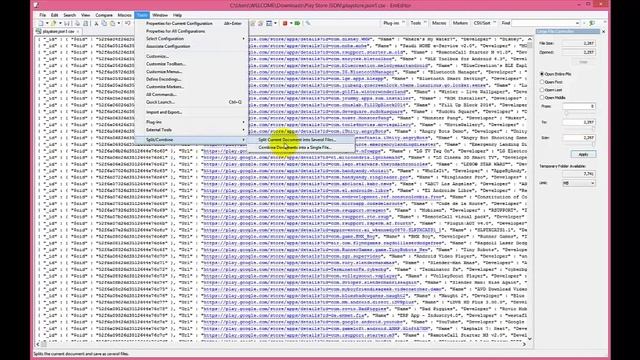Click the Find text input box
Image resolution: width=640 pixels, height=360 pixels.
(x=543, y=24)
